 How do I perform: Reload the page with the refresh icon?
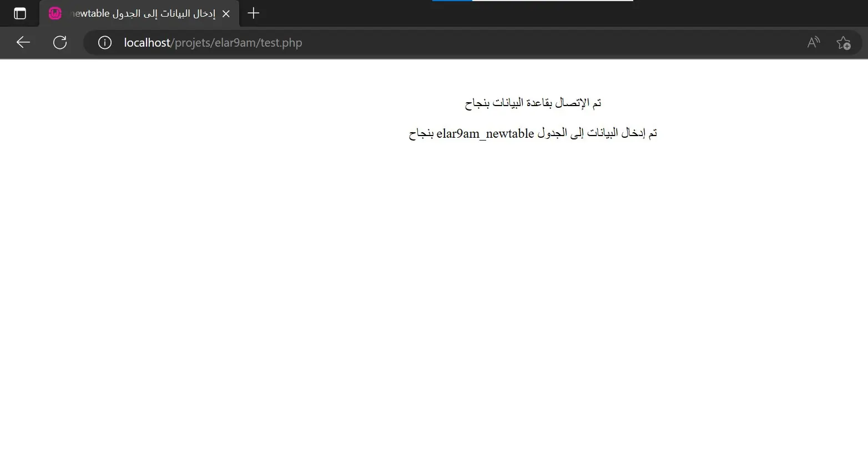coord(60,42)
